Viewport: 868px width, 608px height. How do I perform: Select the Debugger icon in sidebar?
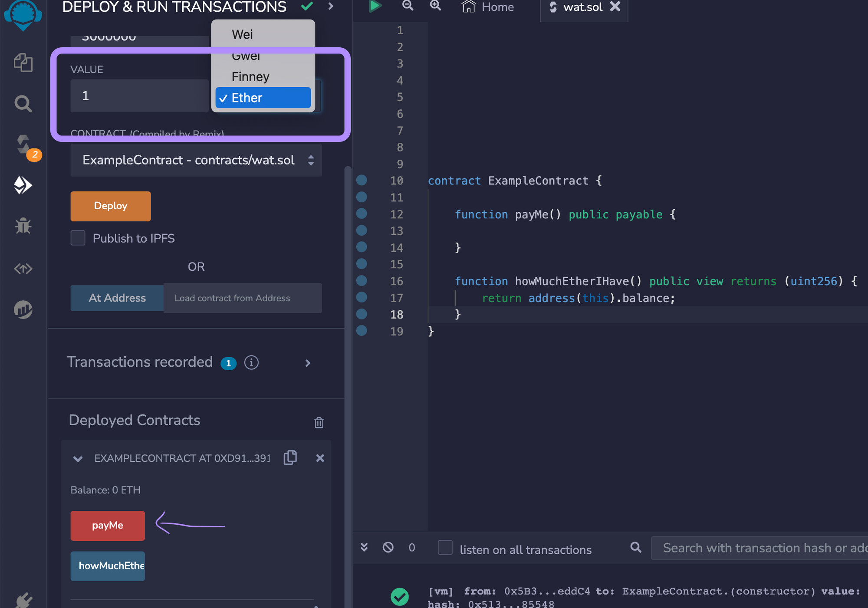pos(23,226)
